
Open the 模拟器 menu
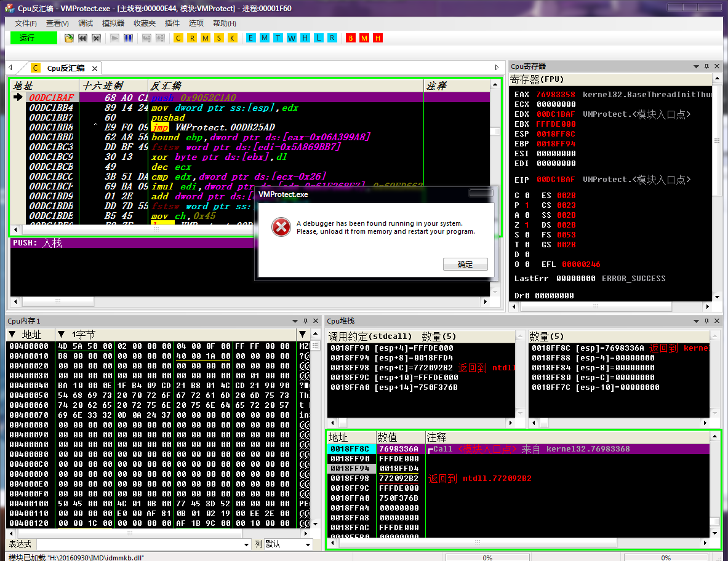tap(113, 23)
